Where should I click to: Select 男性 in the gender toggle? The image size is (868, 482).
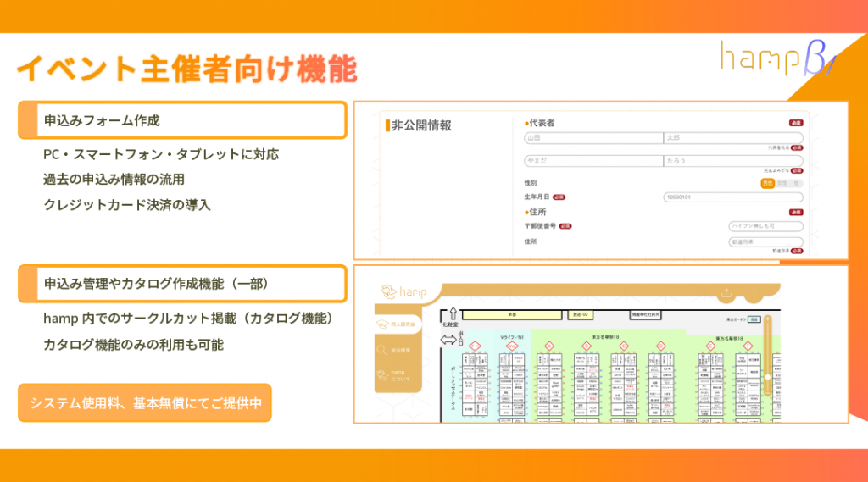[767, 183]
